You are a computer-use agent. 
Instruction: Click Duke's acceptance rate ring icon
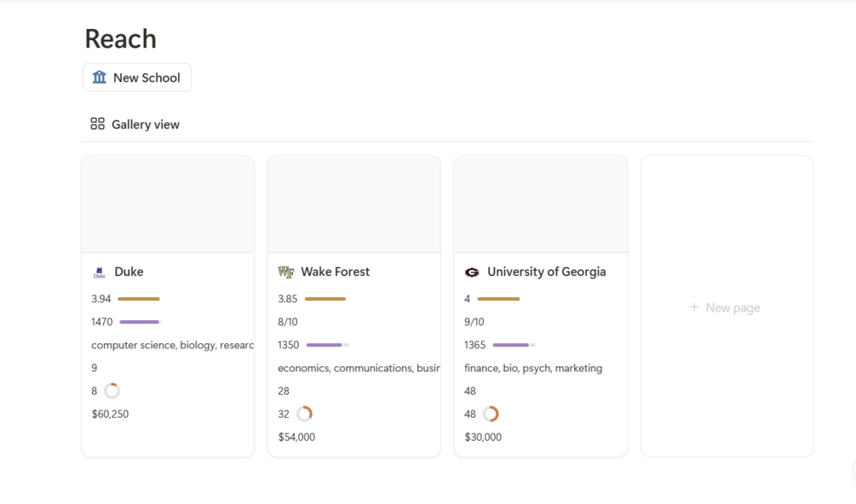(x=112, y=391)
